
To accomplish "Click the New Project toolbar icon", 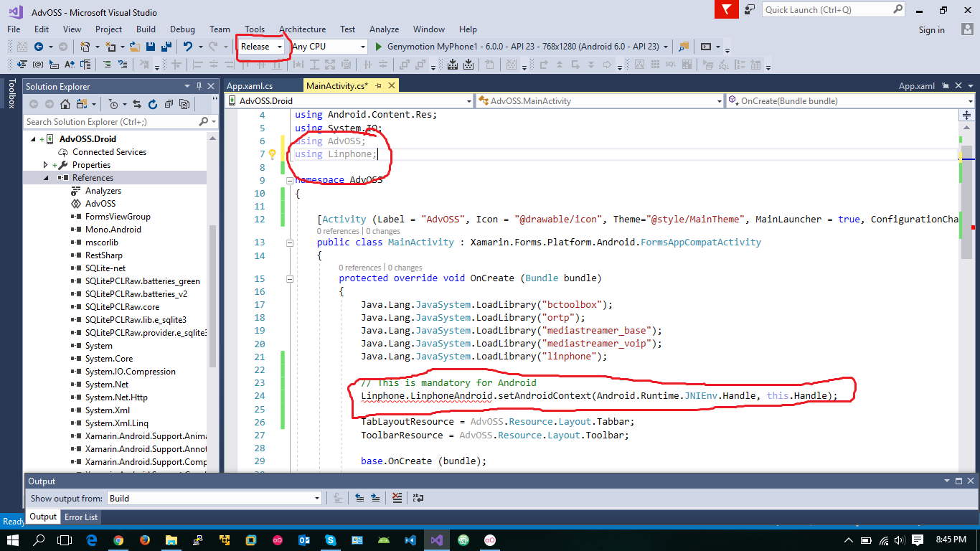I will pyautogui.click(x=85, y=47).
